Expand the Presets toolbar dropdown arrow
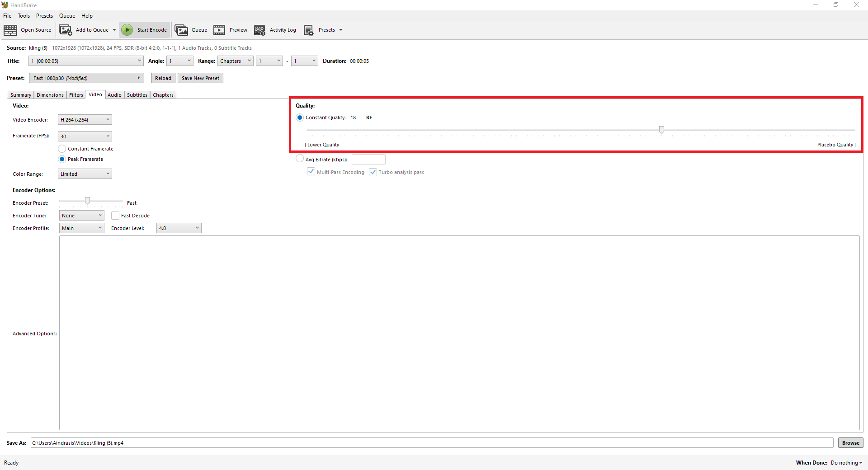Viewport: 868px width, 470px height. [341, 30]
